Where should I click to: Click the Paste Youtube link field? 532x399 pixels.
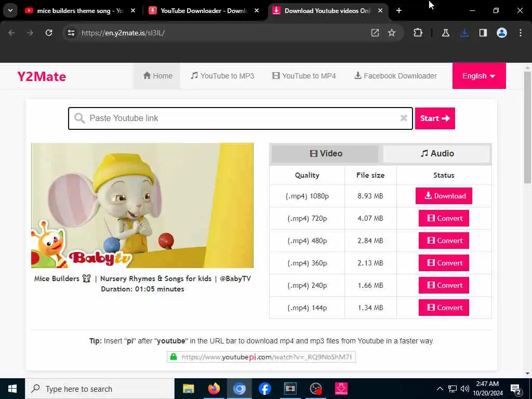click(x=240, y=118)
